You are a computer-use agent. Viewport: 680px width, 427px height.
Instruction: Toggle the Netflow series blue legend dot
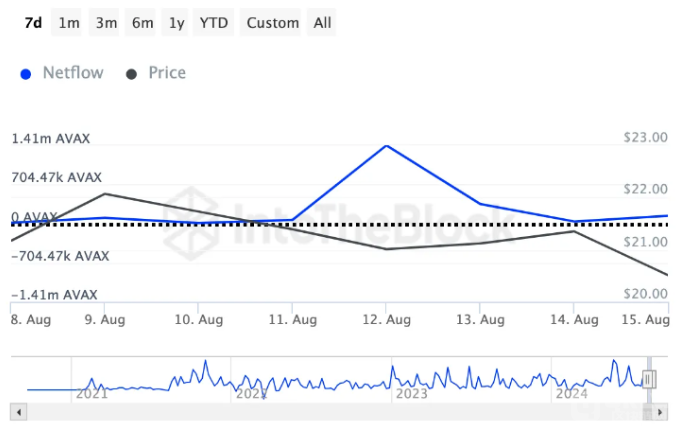26,73
